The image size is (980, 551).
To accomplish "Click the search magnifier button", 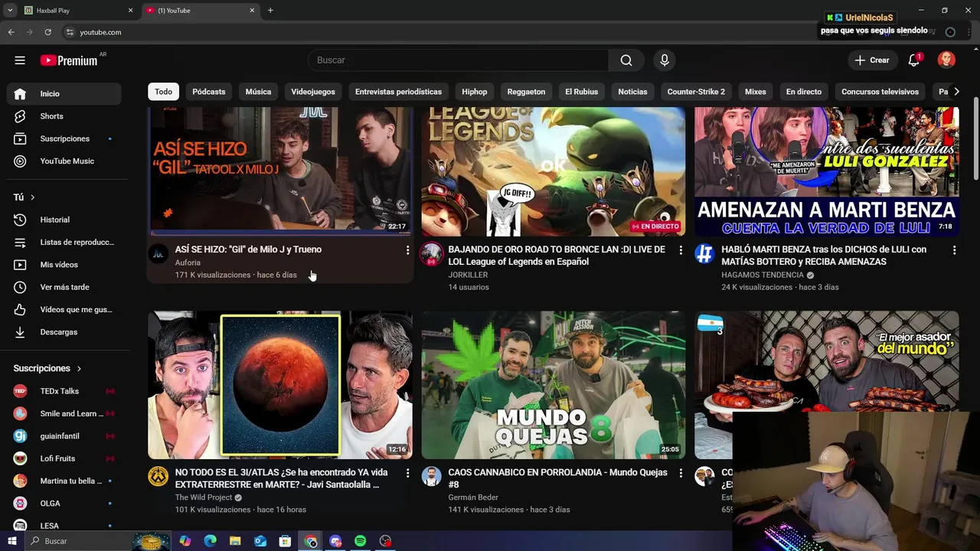I will (626, 60).
